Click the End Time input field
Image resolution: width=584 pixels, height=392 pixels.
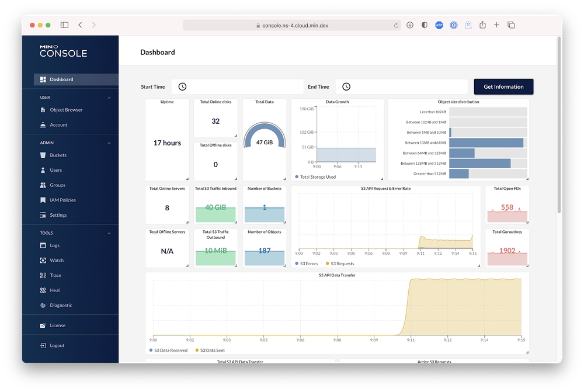click(409, 87)
